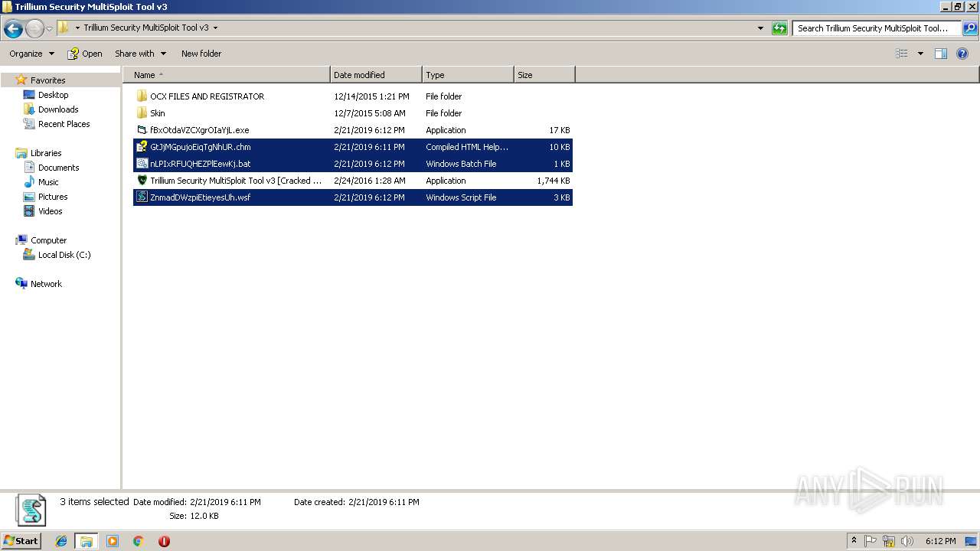Image resolution: width=980 pixels, height=551 pixels.
Task: Click the 1,744 KB size cell
Action: click(x=553, y=181)
